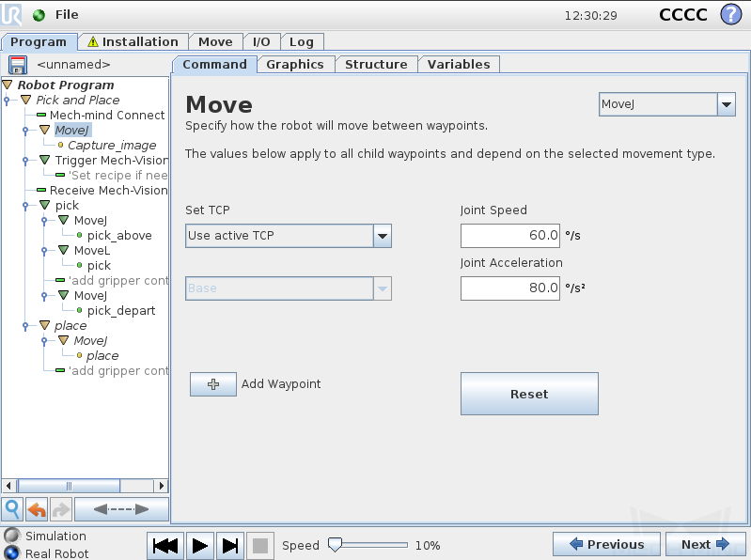The image size is (751, 560).
Task: Click the Installation tab warning icon
Action: click(93, 41)
